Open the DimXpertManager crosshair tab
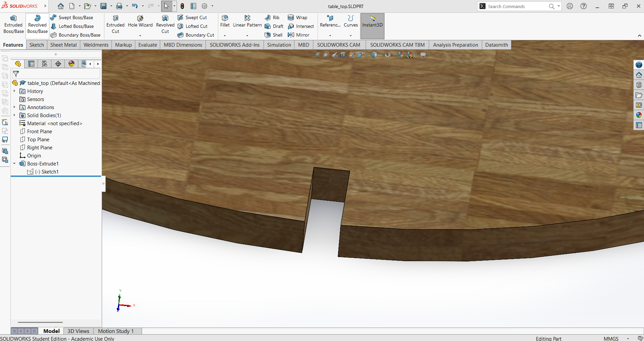644x341 pixels. 58,64
